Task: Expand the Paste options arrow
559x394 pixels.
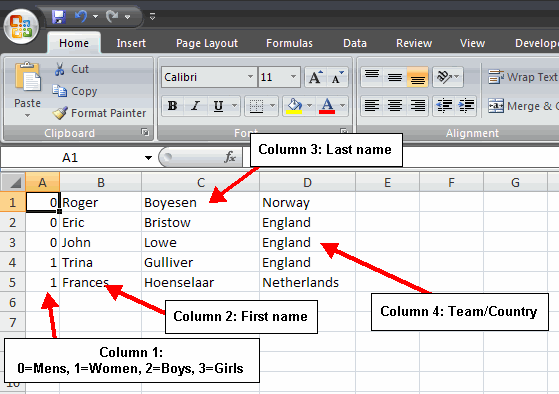Action: click(27, 116)
